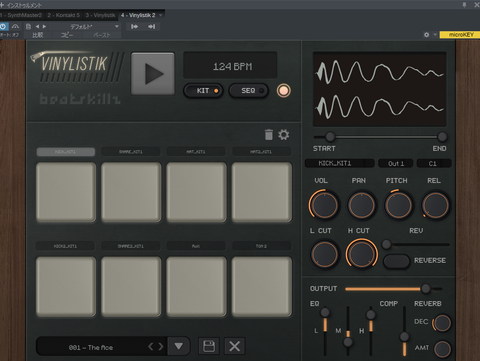Click the KICK_KIT1 sample name field

click(x=340, y=163)
